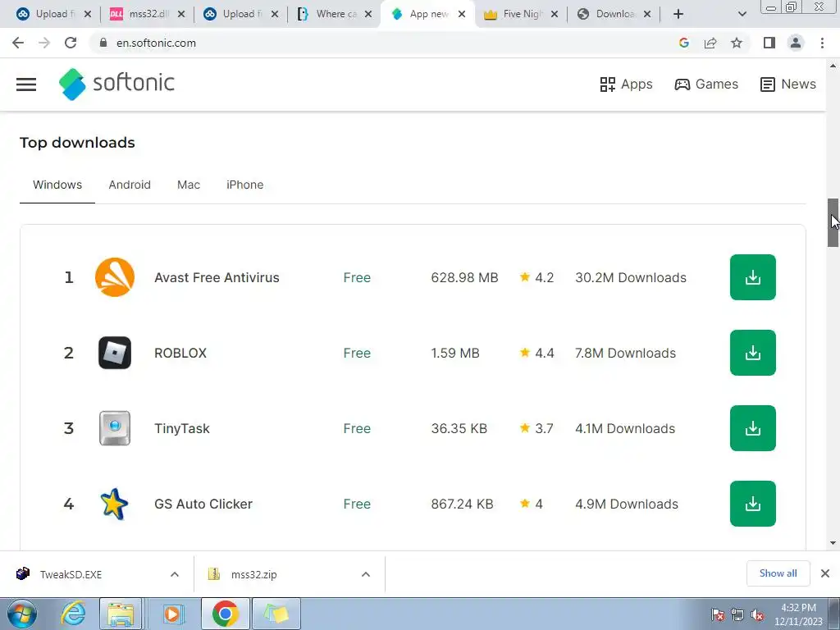The image size is (840, 630).
Task: Click Show all downloads
Action: point(778,573)
